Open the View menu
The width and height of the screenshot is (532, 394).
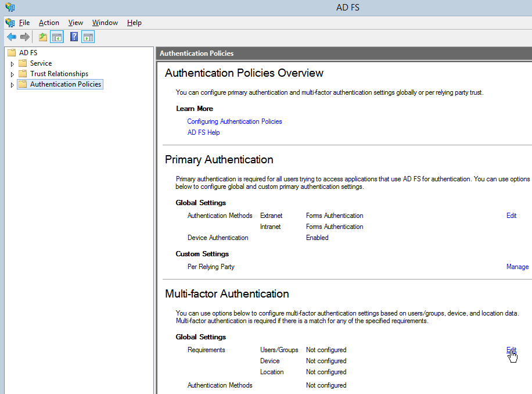coord(76,23)
